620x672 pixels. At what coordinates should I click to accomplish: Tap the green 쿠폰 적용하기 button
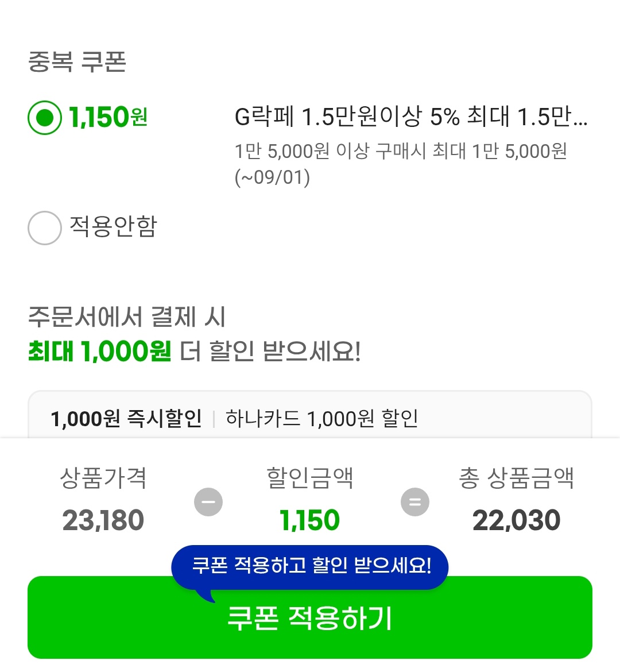pyautogui.click(x=310, y=626)
